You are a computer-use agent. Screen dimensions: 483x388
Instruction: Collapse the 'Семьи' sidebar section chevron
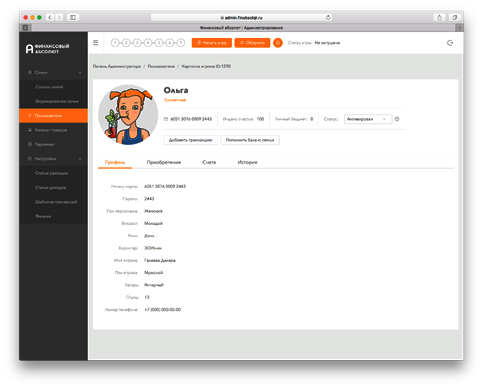[80, 72]
